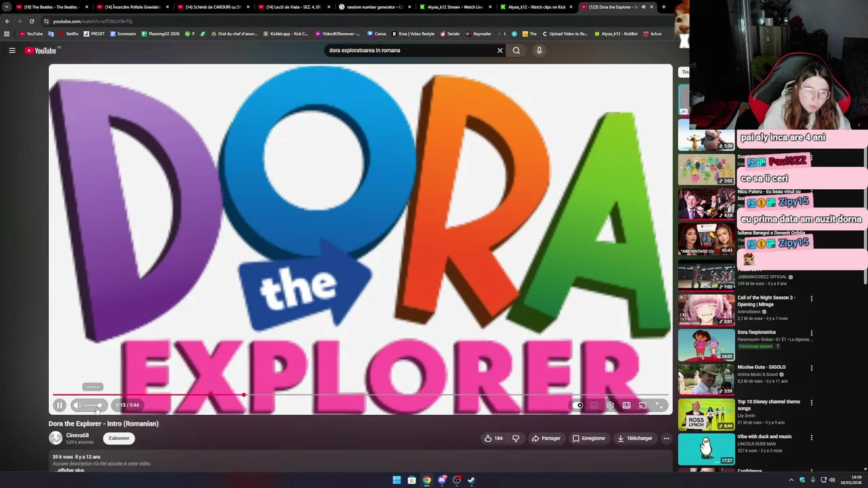This screenshot has height=488, width=868.
Task: Open 'Top 10 Disney channel theme songs' thumbnail
Action: tap(706, 414)
